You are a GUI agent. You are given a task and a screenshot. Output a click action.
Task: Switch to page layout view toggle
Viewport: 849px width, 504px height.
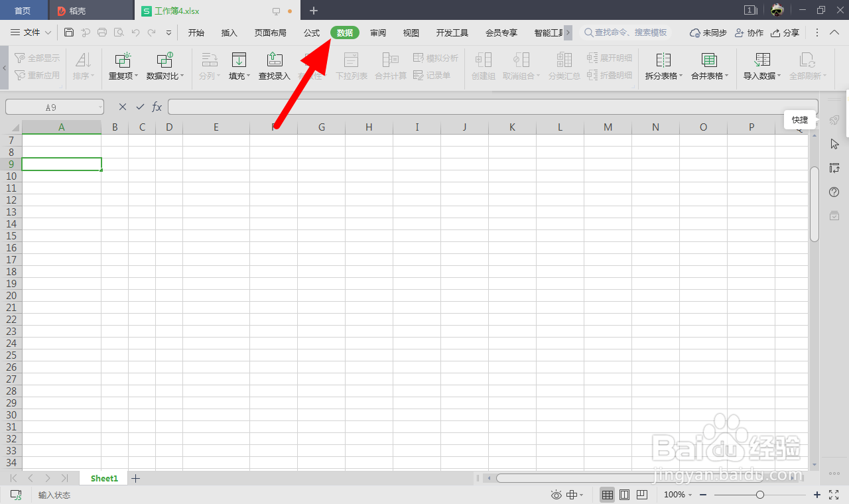624,495
